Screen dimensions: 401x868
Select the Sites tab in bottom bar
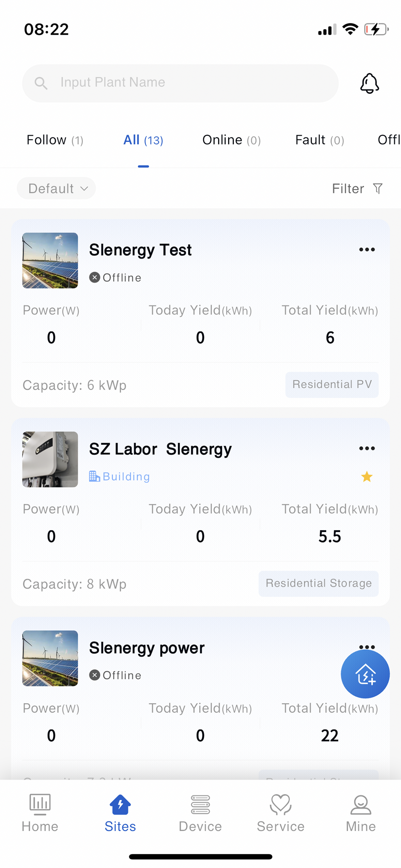point(120,813)
